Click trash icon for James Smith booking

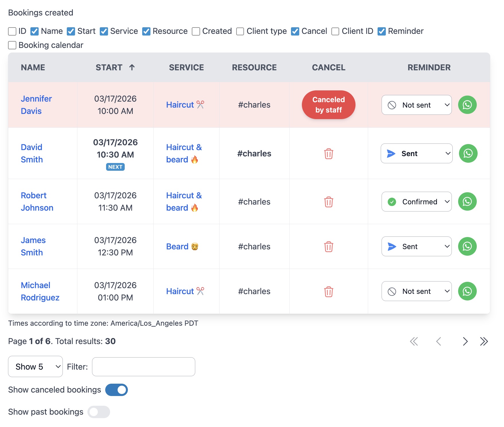tap(328, 247)
